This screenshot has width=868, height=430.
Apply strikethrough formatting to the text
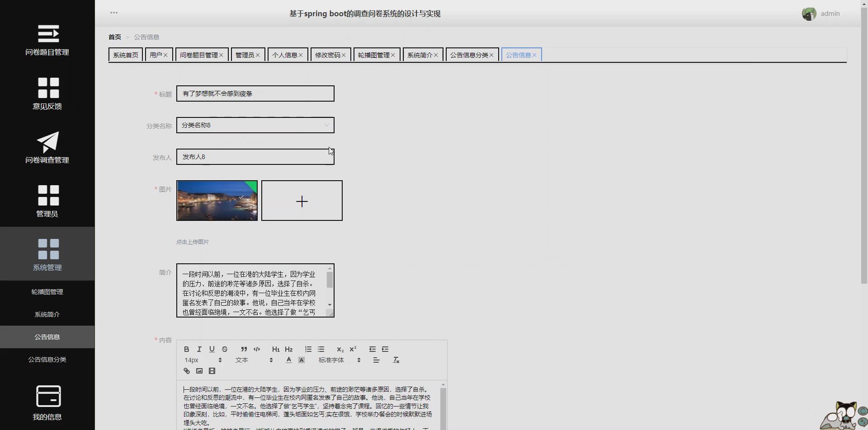(x=225, y=349)
